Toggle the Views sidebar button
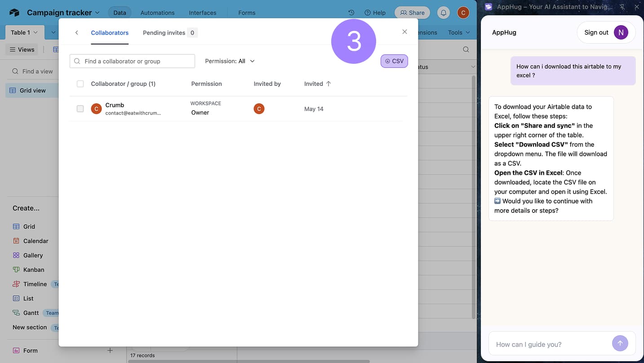Image resolution: width=644 pixels, height=363 pixels. click(x=22, y=49)
